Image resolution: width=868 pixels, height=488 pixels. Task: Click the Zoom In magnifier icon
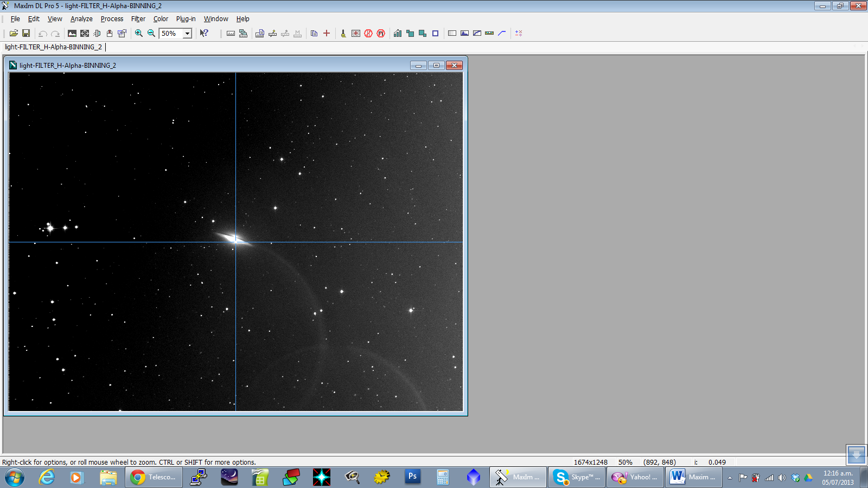pyautogui.click(x=139, y=33)
